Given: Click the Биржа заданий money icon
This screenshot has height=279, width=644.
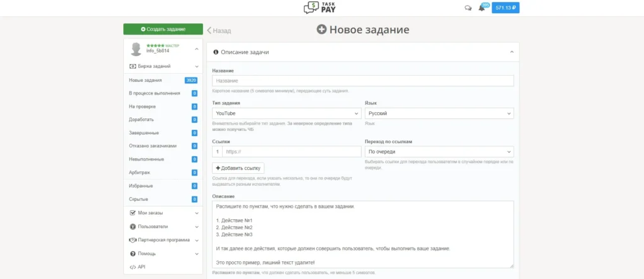Looking at the screenshot, I should click(x=132, y=66).
